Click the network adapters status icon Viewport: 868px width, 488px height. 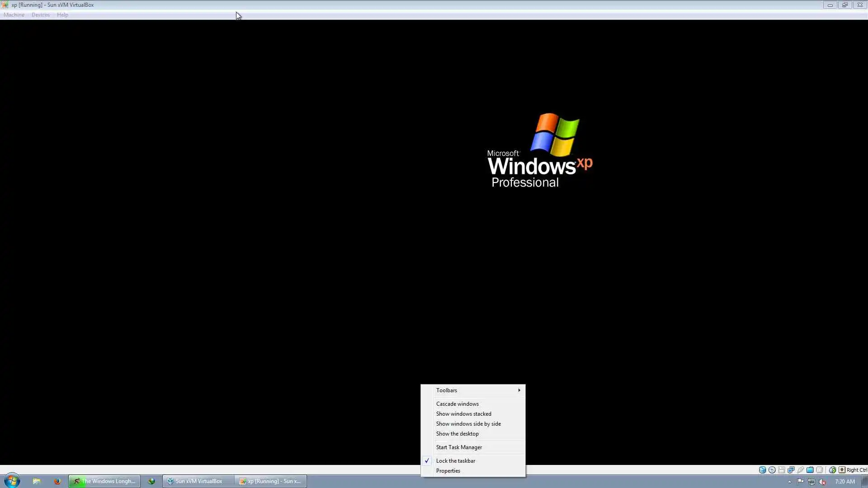(x=791, y=470)
